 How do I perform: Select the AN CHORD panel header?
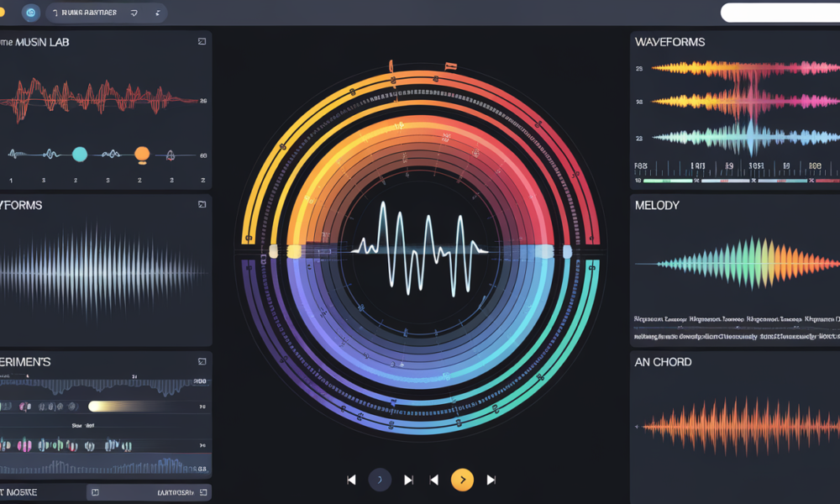pyautogui.click(x=663, y=362)
